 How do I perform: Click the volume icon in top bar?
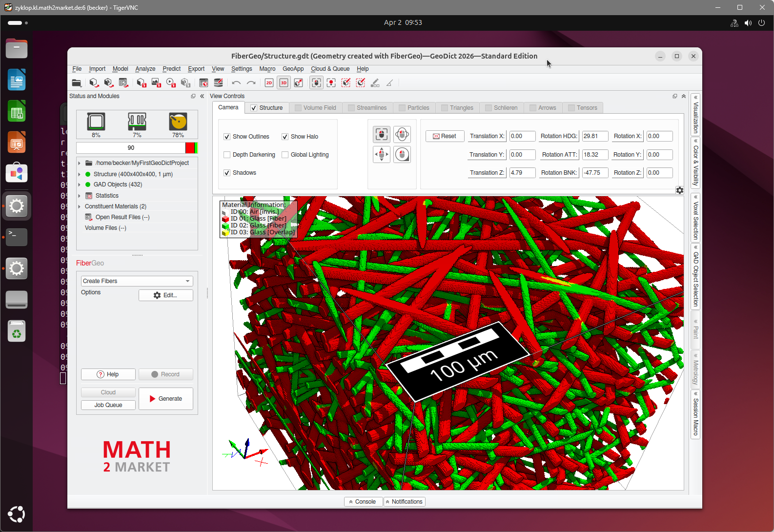(748, 23)
